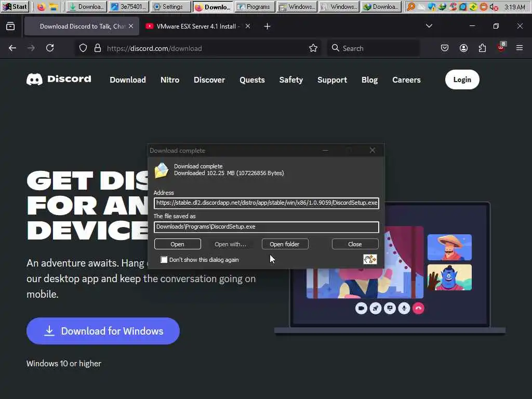The height and width of the screenshot is (399, 532).
Task: Open the Quests nav link
Action: pyautogui.click(x=252, y=80)
